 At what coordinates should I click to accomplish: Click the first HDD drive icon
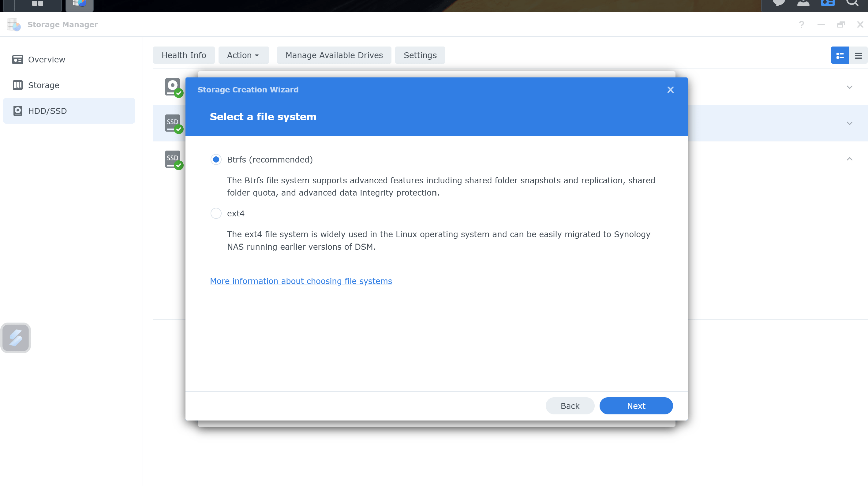pos(173,87)
